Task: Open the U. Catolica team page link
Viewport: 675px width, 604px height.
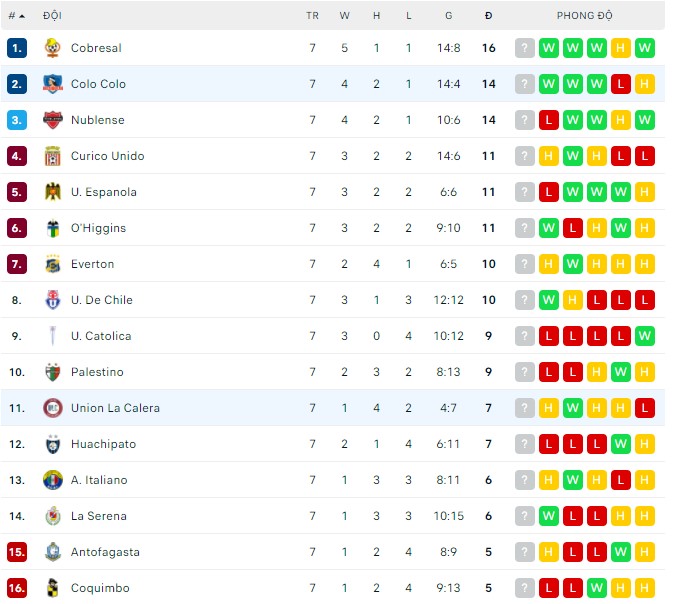Action: [x=101, y=336]
